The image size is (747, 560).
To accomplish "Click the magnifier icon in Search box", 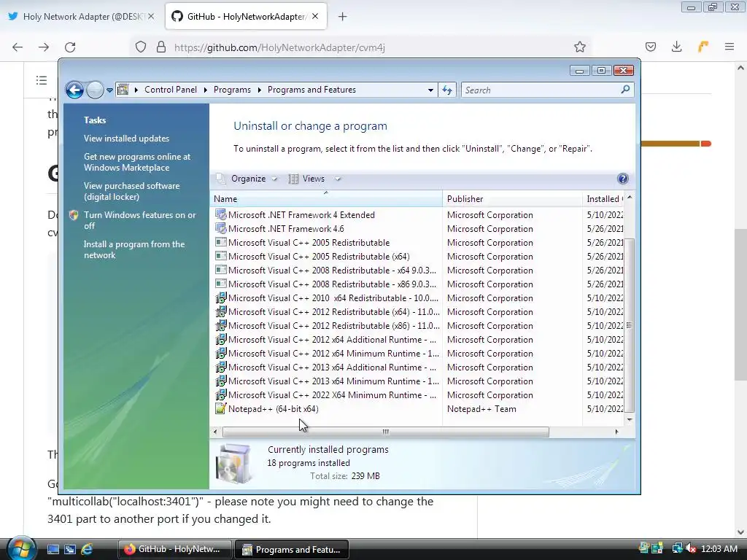I will point(625,90).
